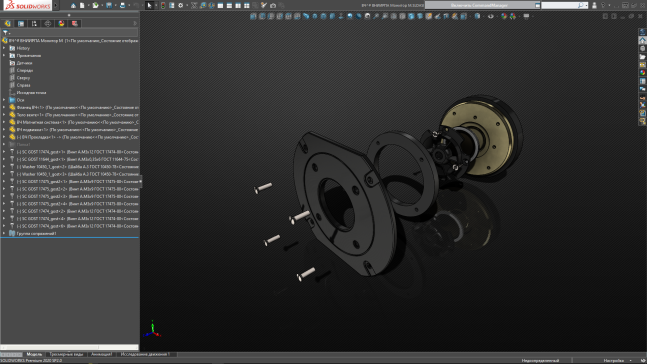This screenshot has width=647, height=364.
Task: Expand the ВЧ Прокладка<1> component
Action: point(4,137)
